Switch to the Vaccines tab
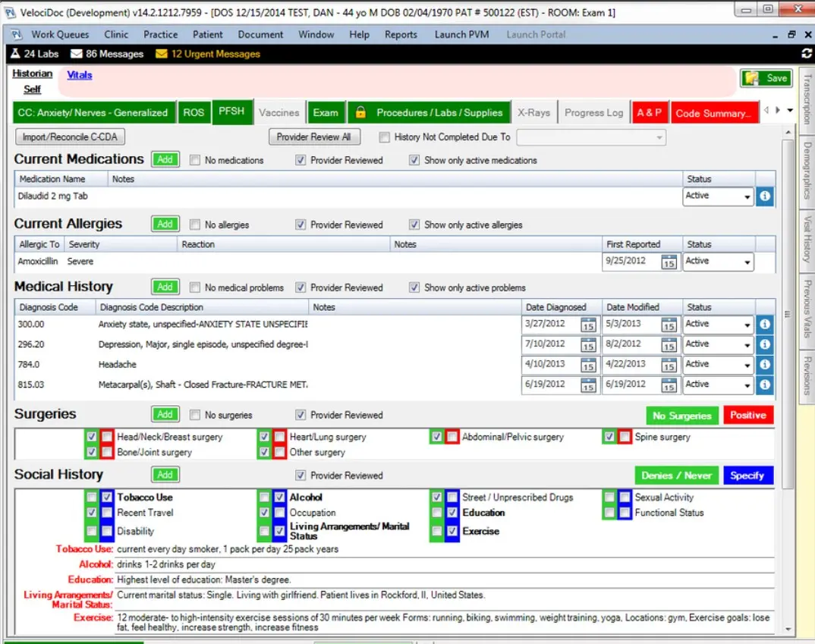The image size is (815, 644). point(279,112)
